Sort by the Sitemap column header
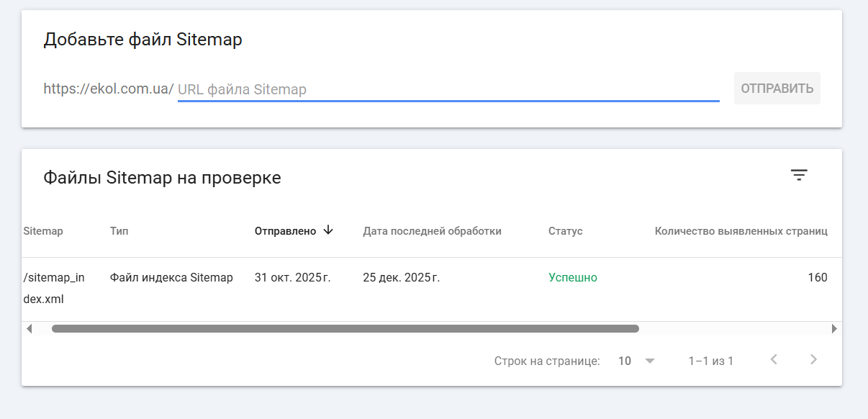 click(43, 231)
